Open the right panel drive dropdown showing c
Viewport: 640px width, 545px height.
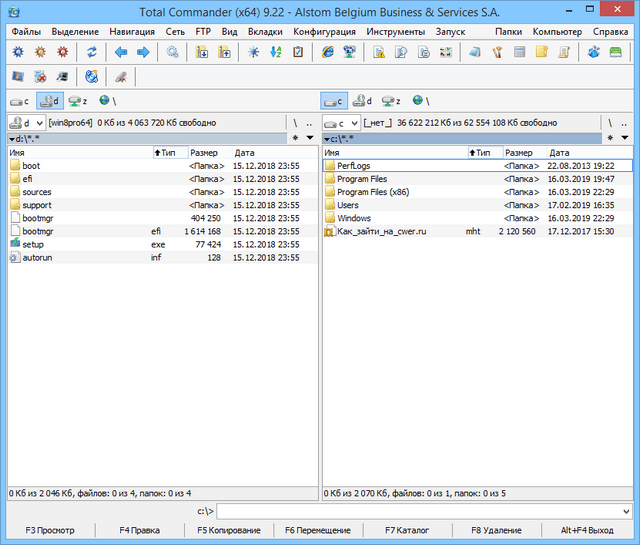click(341, 123)
